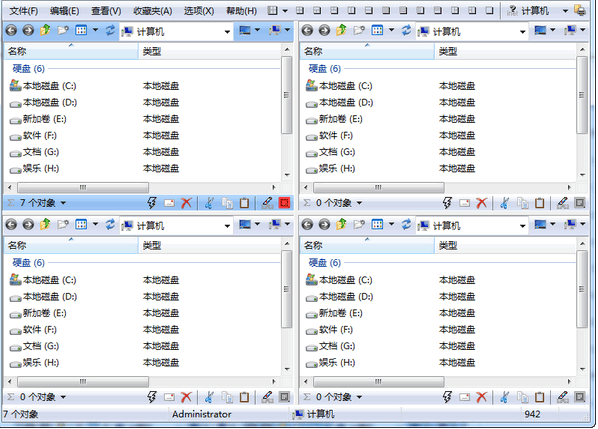Toggle the gray selection square in top-right pane

(580, 203)
